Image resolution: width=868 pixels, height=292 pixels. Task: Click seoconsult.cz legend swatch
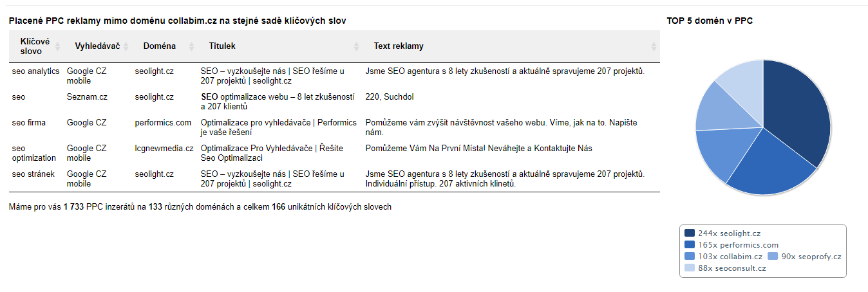[690, 268]
